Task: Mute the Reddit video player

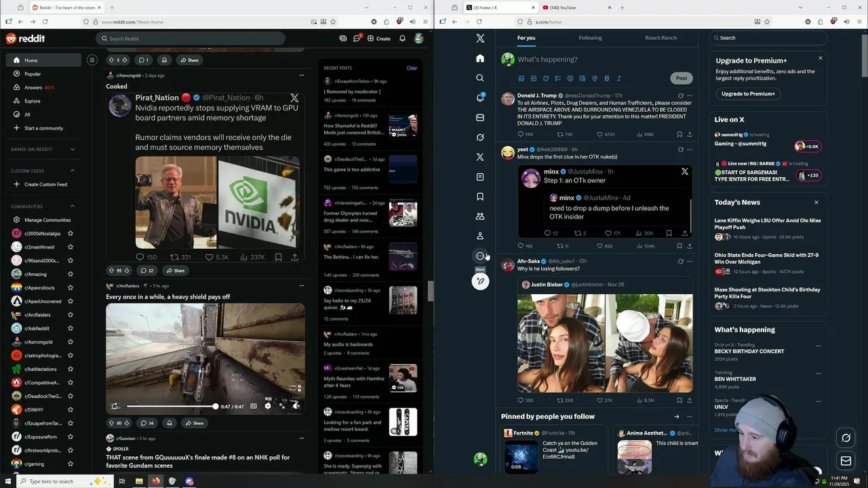Action: [296, 406]
